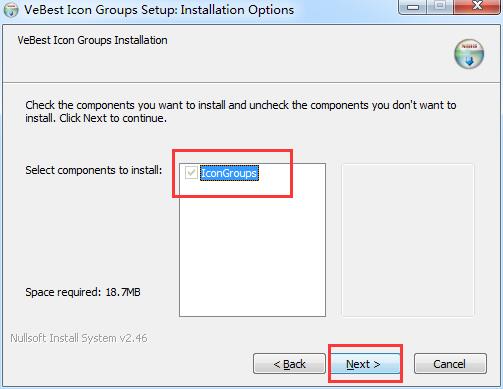
Task: Click the disabled maximize button
Action: tap(440, 7)
